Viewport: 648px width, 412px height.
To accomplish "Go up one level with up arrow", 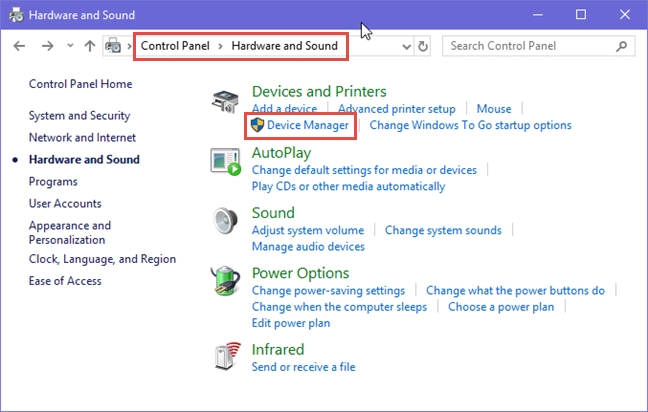I will [90, 46].
